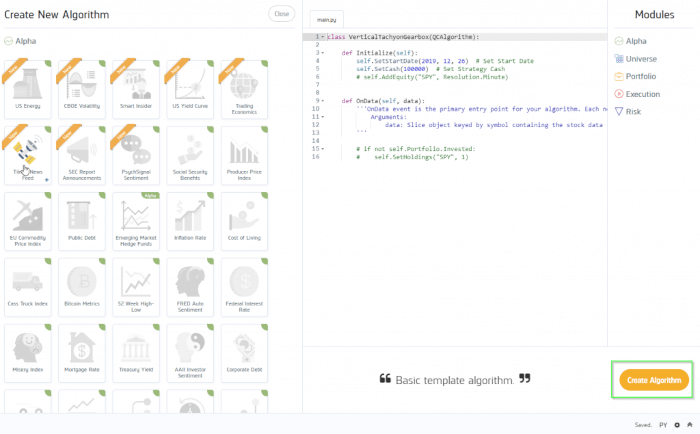This screenshot has width=700, height=434.
Task: Click the Modules panel heading
Action: pyautogui.click(x=654, y=15)
